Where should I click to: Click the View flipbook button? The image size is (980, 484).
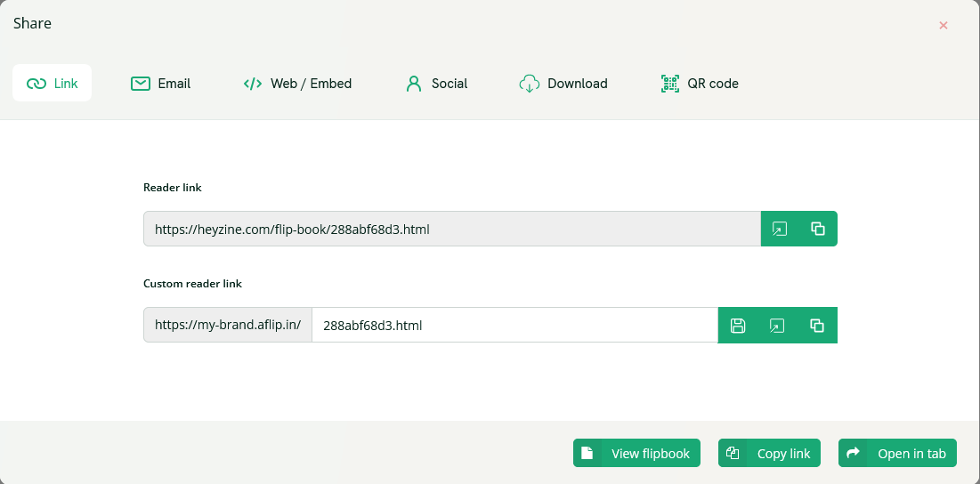[x=637, y=453]
